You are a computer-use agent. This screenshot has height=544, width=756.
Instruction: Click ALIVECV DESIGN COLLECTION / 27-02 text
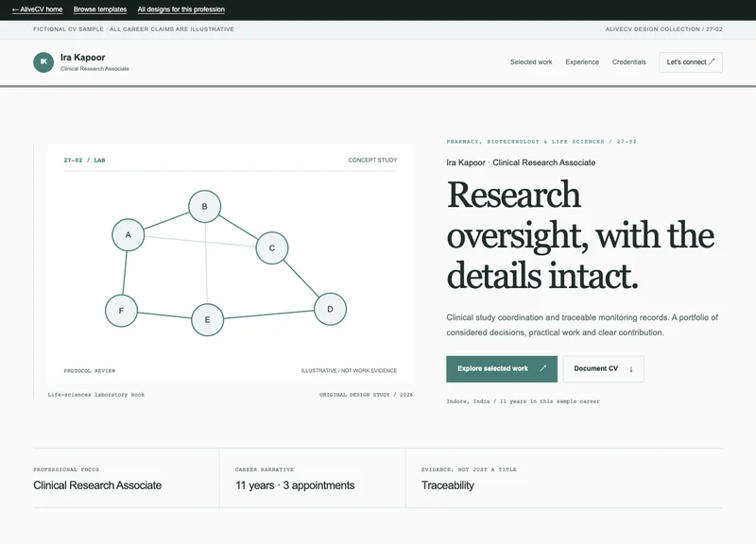tap(664, 29)
